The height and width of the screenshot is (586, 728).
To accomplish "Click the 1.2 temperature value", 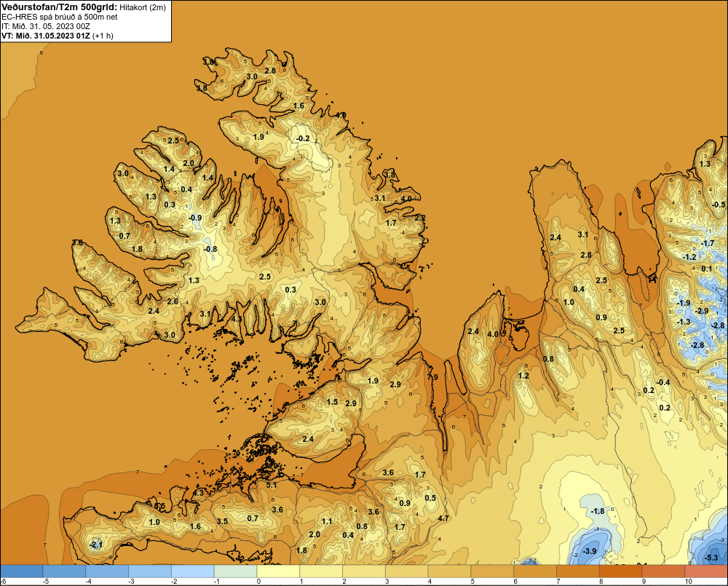I will pyautogui.click(x=523, y=376).
